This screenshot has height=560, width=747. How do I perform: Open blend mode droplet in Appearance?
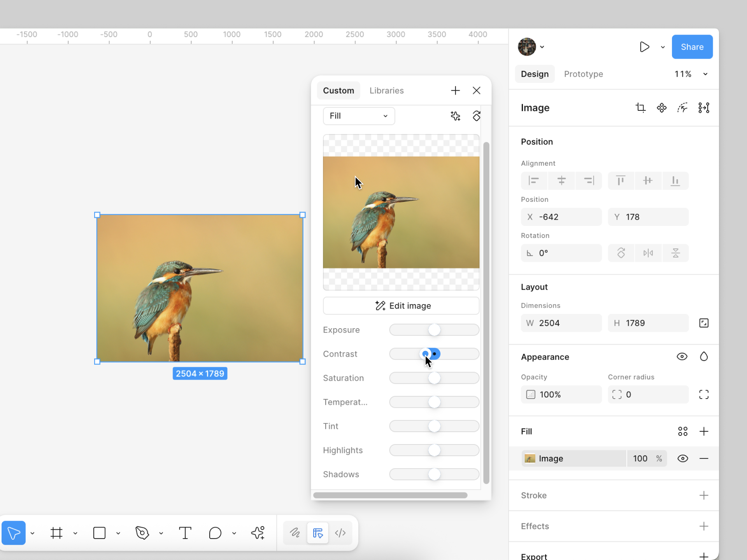point(704,357)
